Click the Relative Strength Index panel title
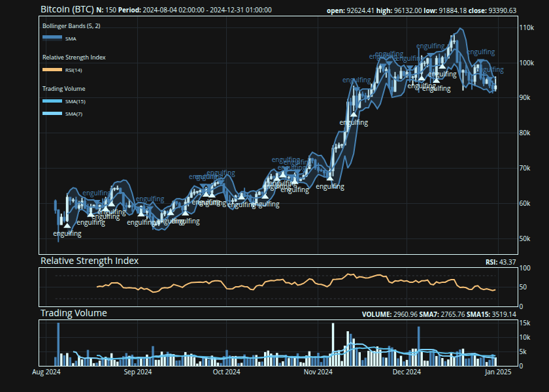The image size is (549, 392). (x=90, y=261)
